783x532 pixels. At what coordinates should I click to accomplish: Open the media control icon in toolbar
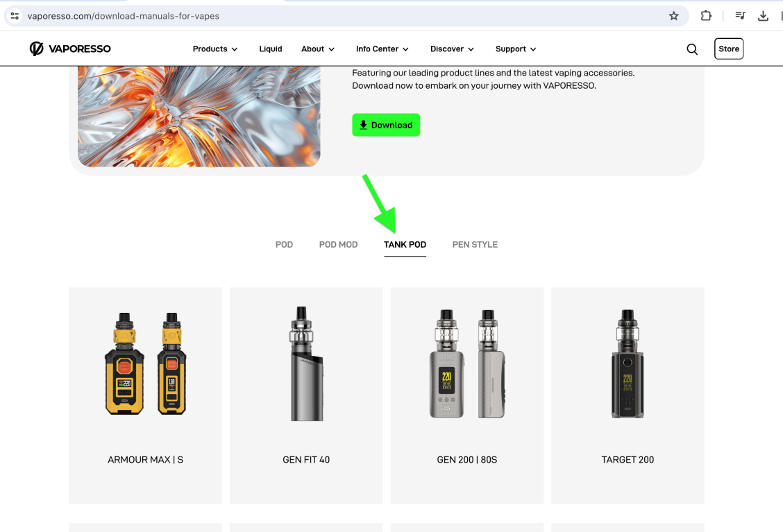tap(740, 16)
